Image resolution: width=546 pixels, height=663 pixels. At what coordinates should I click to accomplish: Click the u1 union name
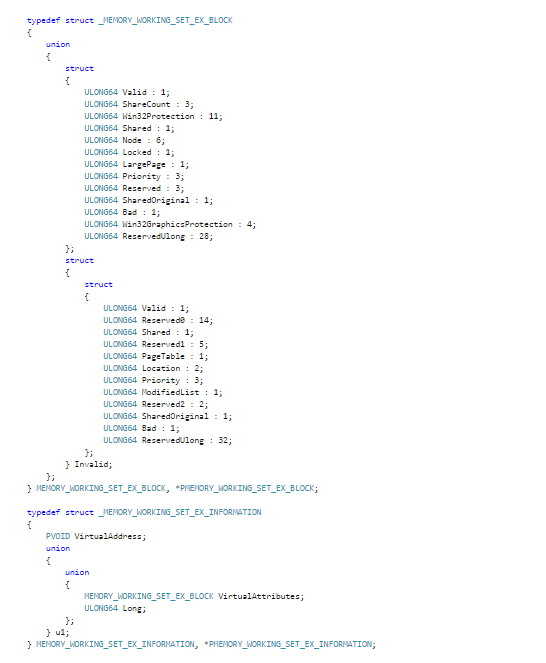click(60, 632)
